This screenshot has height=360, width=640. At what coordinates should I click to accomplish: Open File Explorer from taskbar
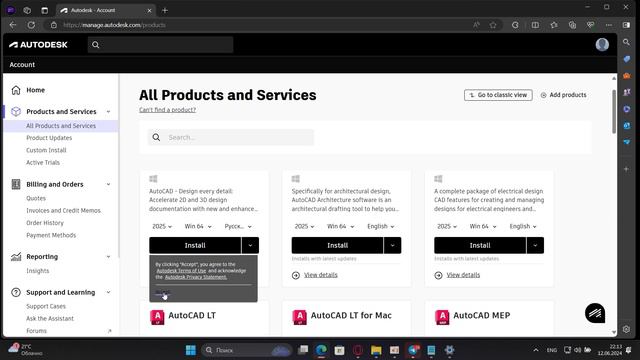(376, 350)
